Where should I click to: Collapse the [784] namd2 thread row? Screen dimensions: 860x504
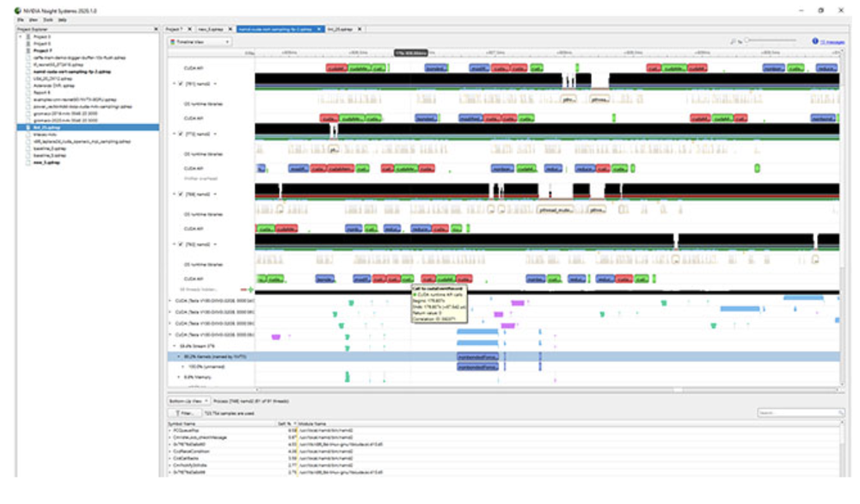tap(174, 194)
